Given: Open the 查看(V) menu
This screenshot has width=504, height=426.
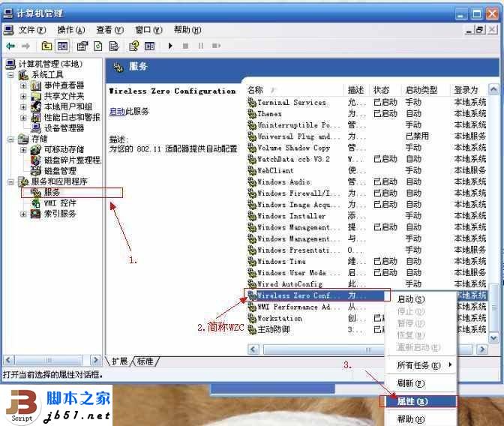Looking at the screenshot, I should 110,30.
